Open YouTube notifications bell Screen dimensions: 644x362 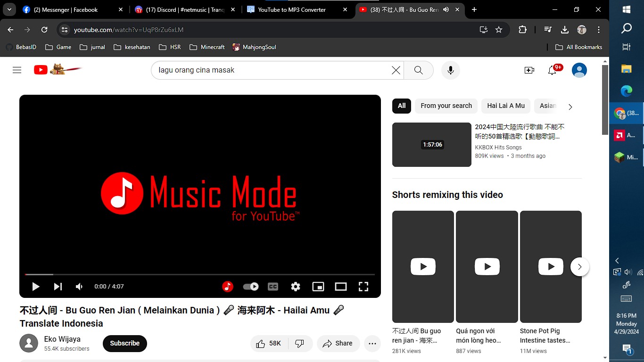tap(552, 70)
